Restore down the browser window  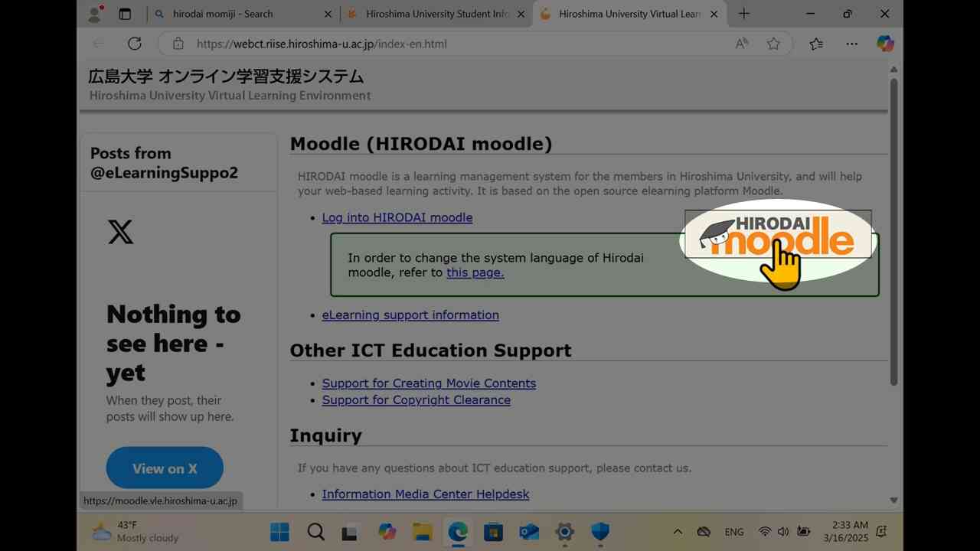coord(848,14)
